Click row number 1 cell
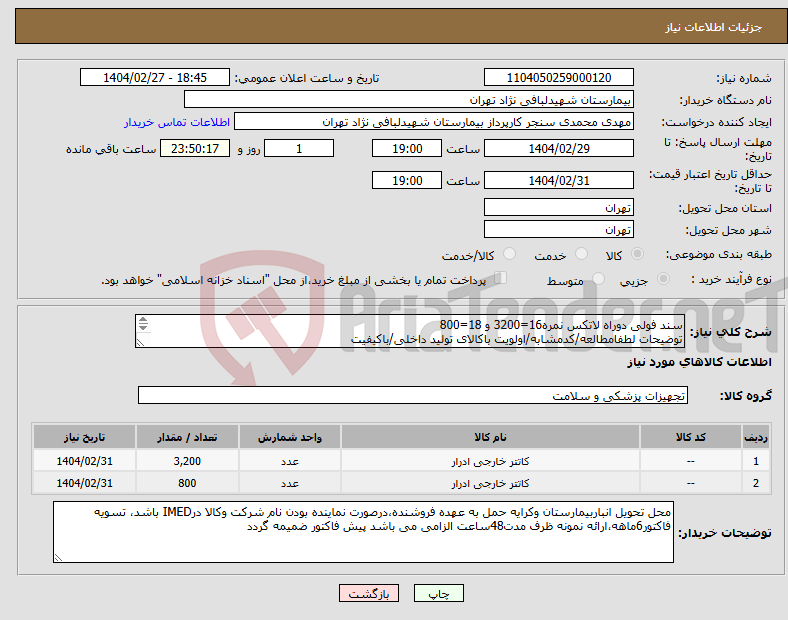The image size is (788, 620). 756,461
